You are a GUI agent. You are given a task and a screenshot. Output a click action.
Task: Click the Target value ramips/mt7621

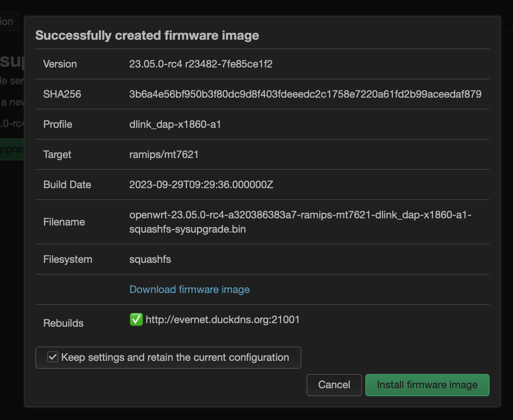pos(164,154)
